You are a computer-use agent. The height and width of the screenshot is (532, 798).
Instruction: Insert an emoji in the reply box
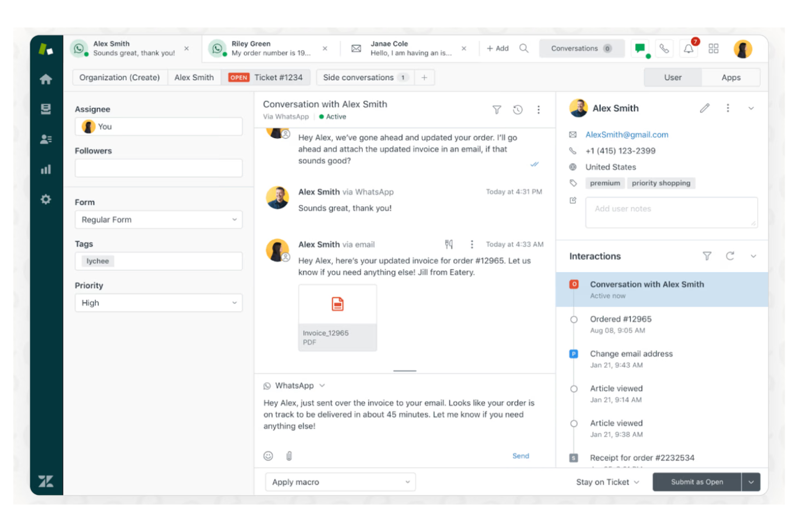(268, 455)
